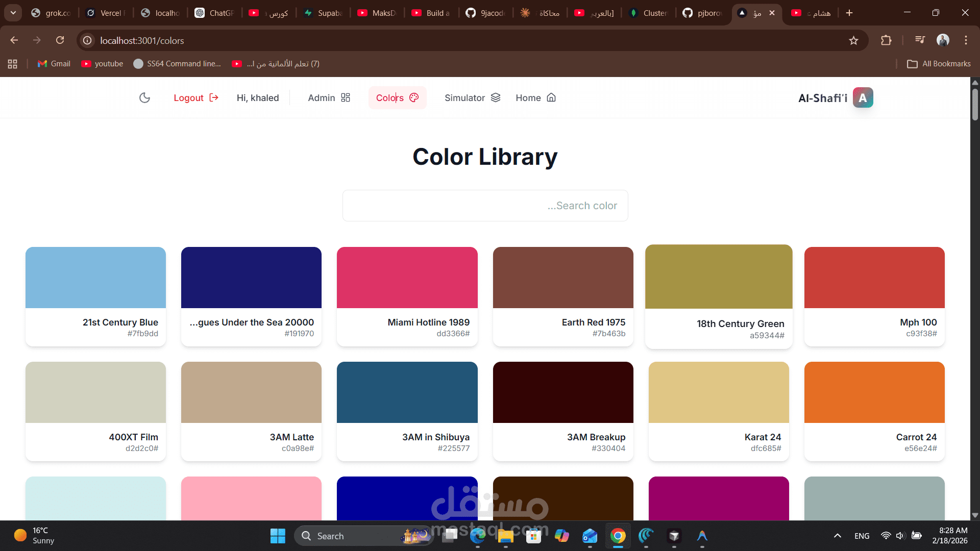Go to the Home nav link

point(535,97)
